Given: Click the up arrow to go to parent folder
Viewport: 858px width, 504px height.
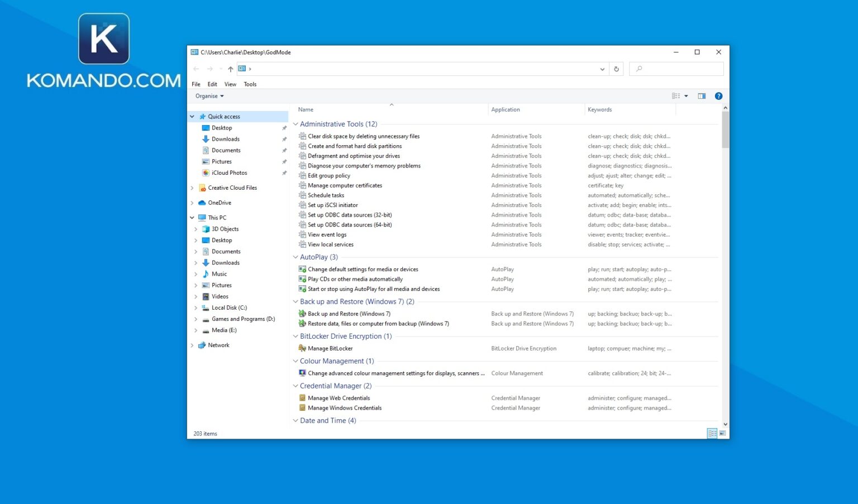Looking at the screenshot, I should [230, 69].
